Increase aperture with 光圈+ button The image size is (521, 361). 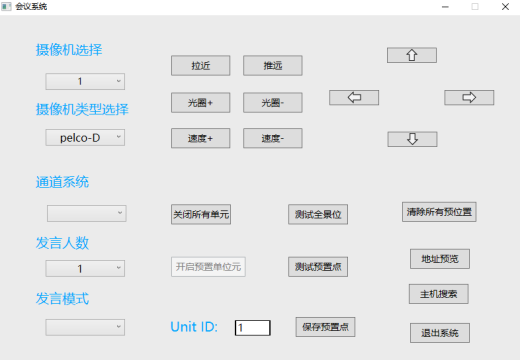(x=201, y=102)
